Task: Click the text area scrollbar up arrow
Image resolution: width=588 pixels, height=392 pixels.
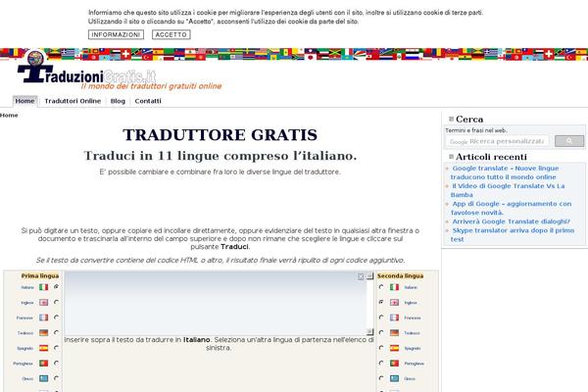Action: [x=370, y=275]
